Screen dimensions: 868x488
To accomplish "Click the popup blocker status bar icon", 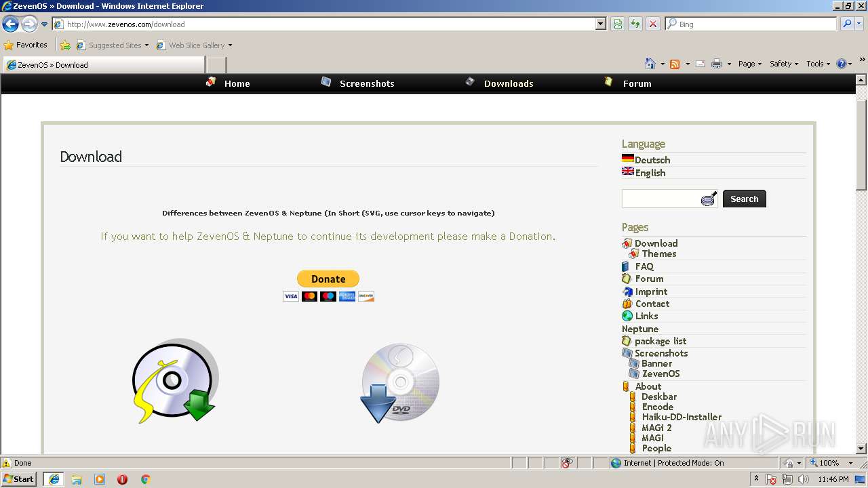I will 567,463.
